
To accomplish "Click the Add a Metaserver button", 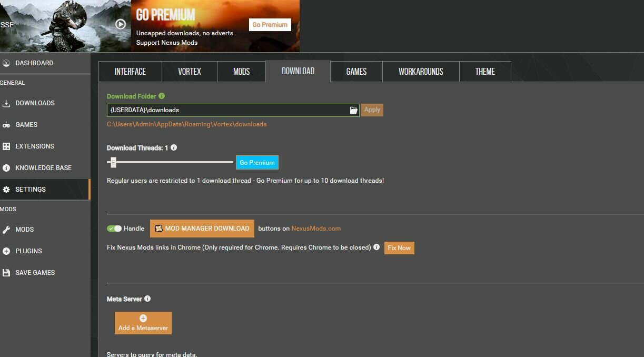I will click(x=143, y=323).
